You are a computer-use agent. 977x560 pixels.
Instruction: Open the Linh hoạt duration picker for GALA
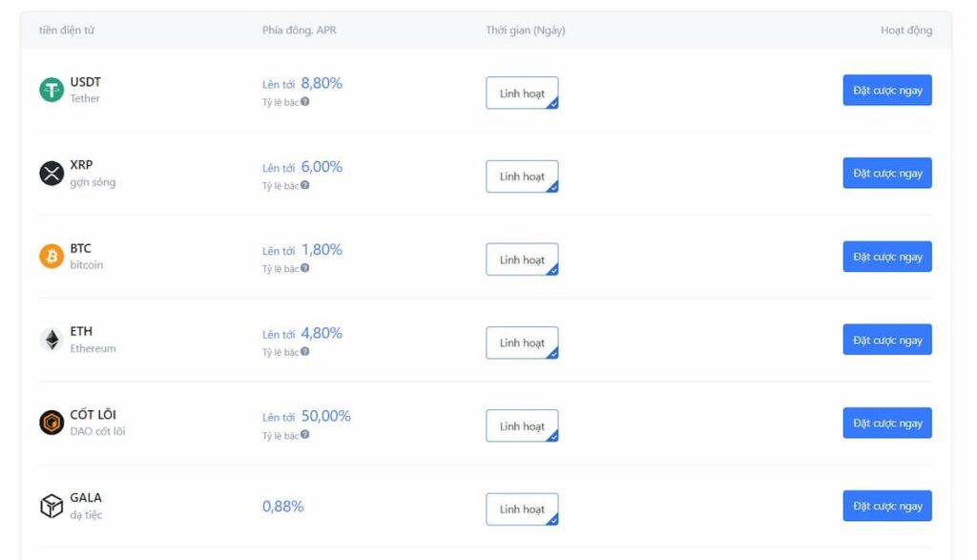(x=522, y=508)
